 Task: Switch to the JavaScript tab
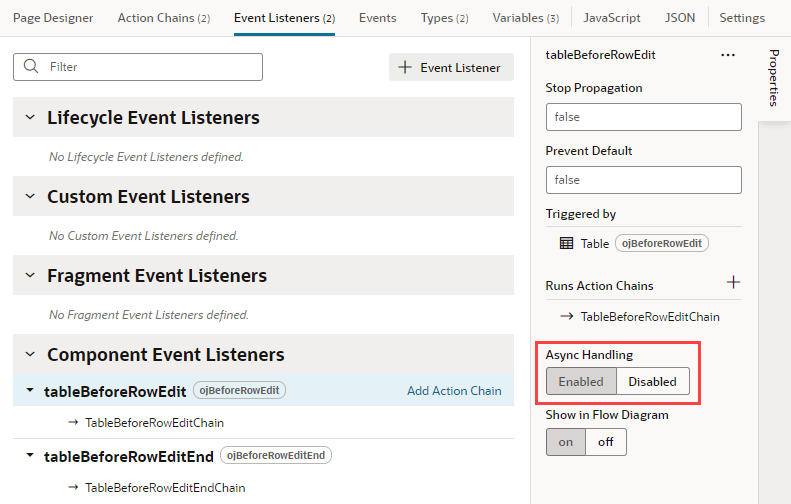click(x=612, y=18)
